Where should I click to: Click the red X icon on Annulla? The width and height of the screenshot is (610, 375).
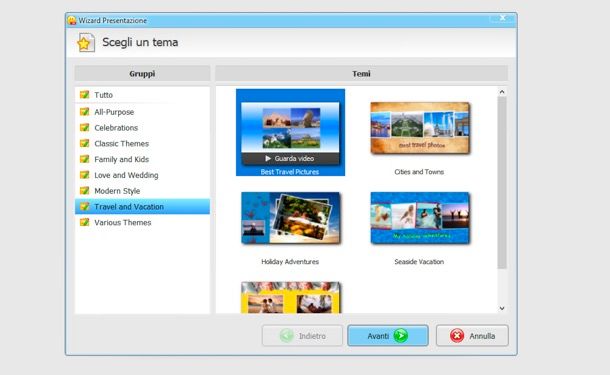click(x=457, y=335)
